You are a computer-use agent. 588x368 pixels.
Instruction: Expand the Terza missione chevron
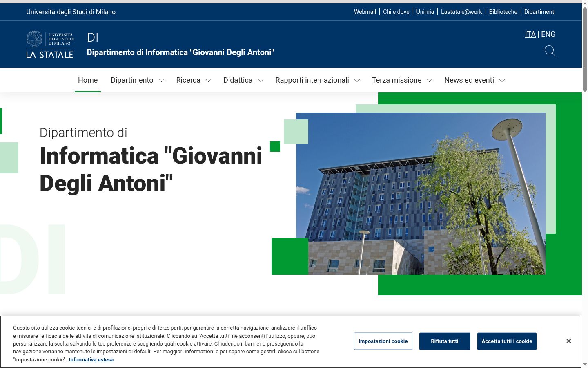tap(429, 80)
